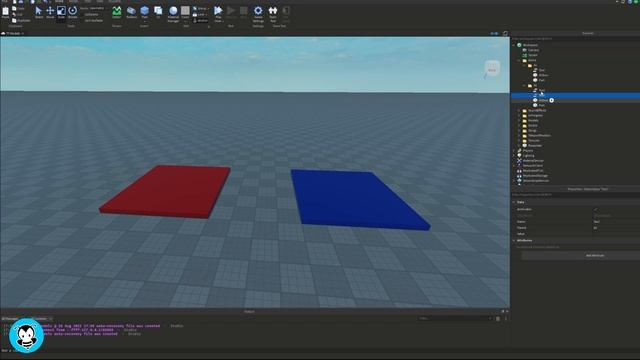This screenshot has height=360, width=640.
Task: Expand the Lighting service node
Action: tap(514, 156)
